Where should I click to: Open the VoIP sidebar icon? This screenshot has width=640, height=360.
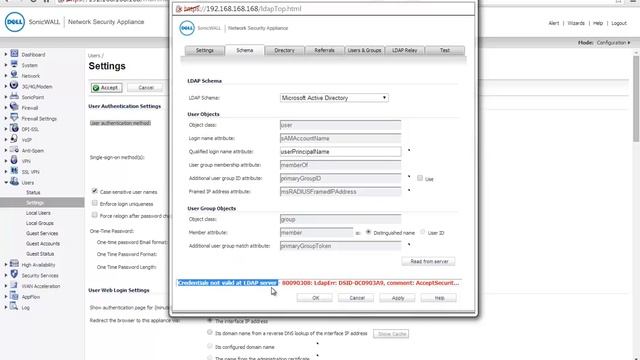coord(14,139)
